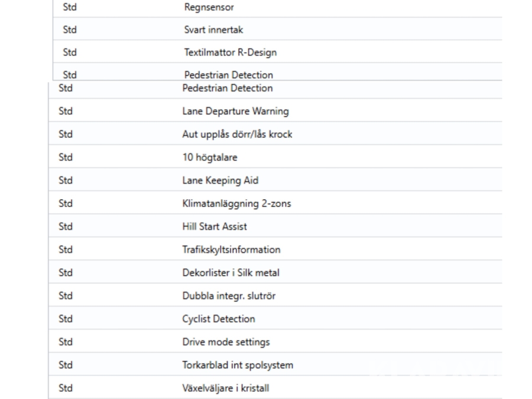The image size is (532, 399).
Task: Click Dekorlister i Silk metal
Action: pos(231,273)
